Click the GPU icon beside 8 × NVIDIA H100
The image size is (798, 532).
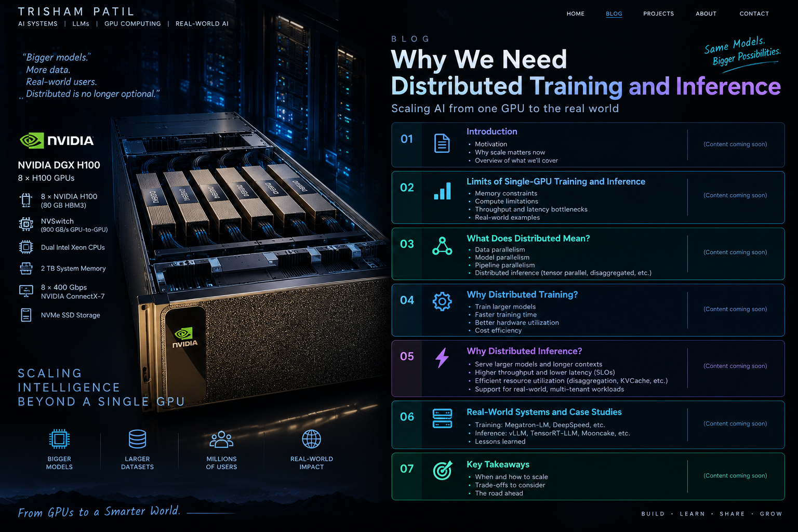[26, 200]
